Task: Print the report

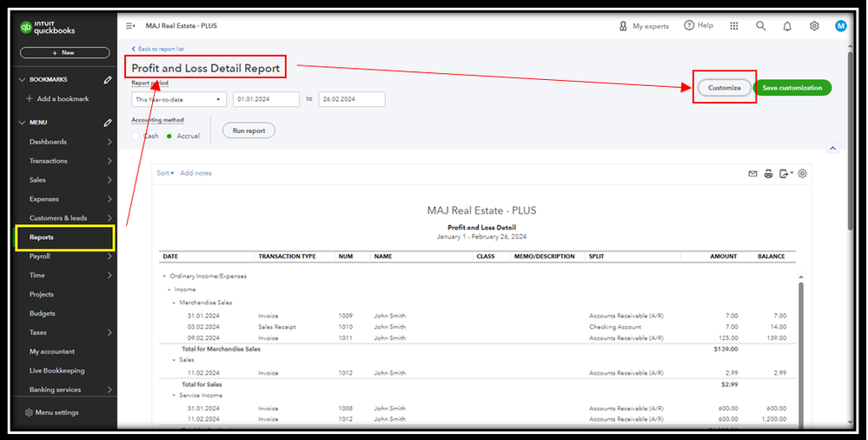Action: click(768, 173)
